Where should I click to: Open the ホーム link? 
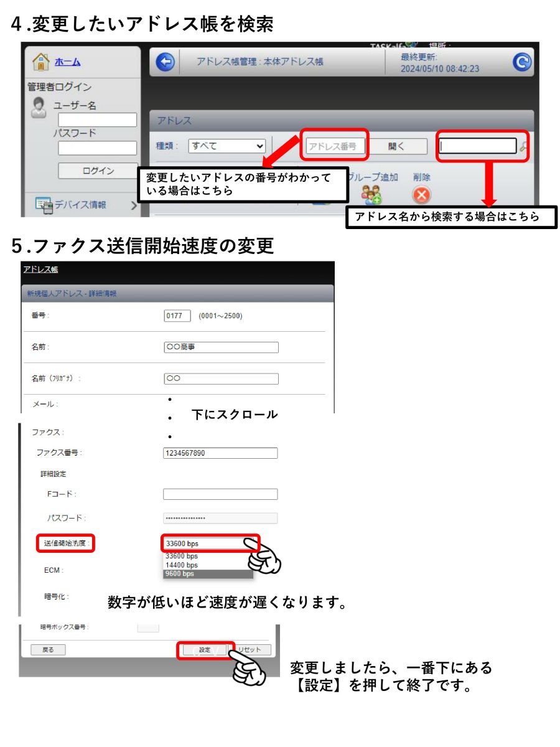(67, 62)
